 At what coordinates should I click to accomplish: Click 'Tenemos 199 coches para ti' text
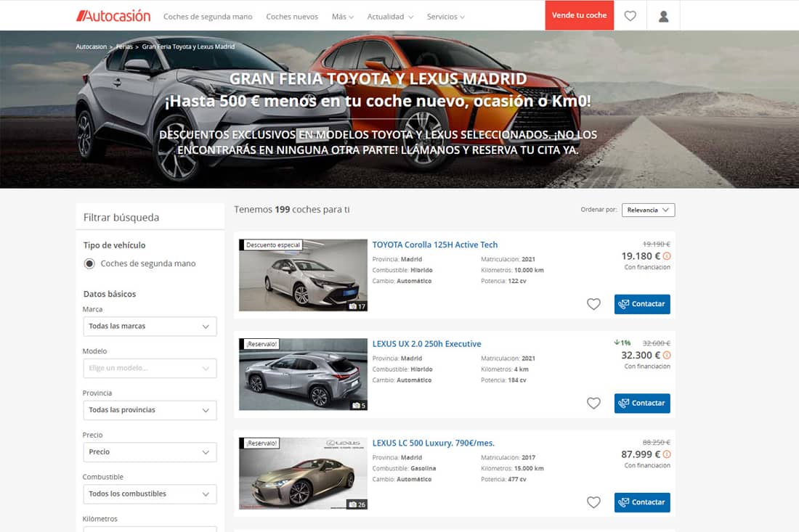click(x=291, y=210)
